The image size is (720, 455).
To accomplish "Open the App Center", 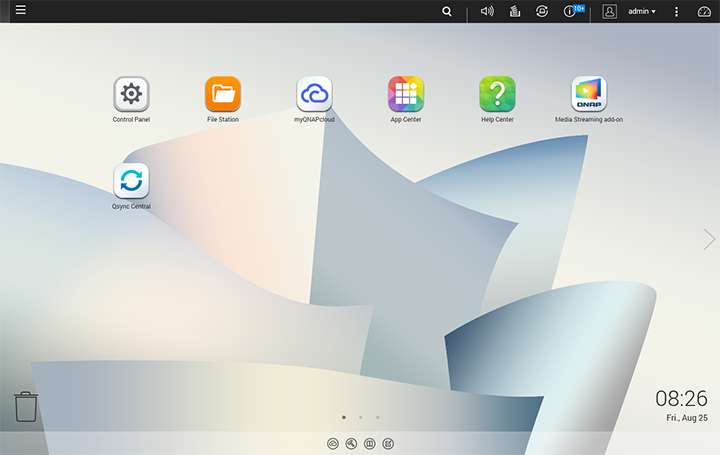I will (405, 94).
